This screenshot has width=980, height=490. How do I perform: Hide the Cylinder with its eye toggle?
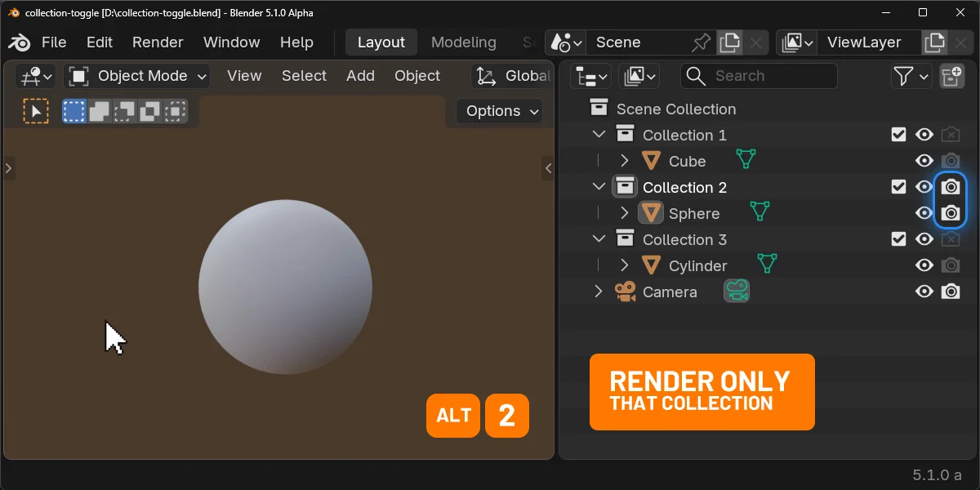tap(924, 265)
